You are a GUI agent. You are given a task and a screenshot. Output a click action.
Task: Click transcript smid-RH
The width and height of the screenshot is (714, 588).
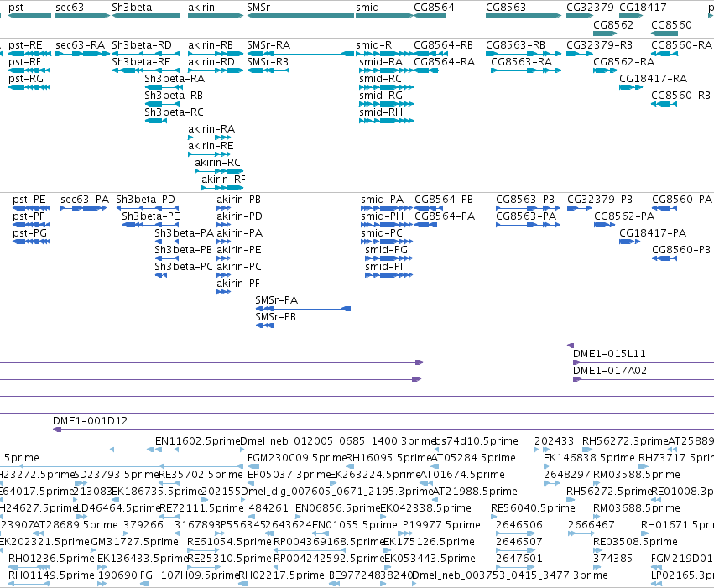[x=381, y=112]
